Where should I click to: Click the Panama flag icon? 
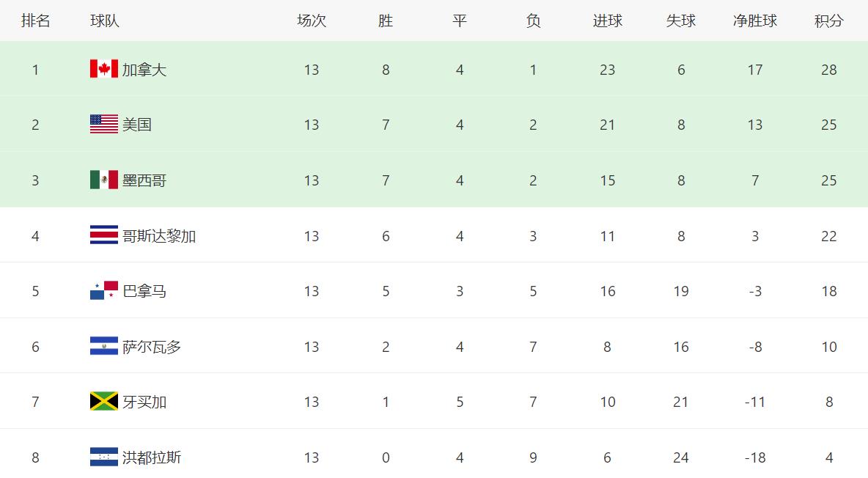tap(104, 290)
